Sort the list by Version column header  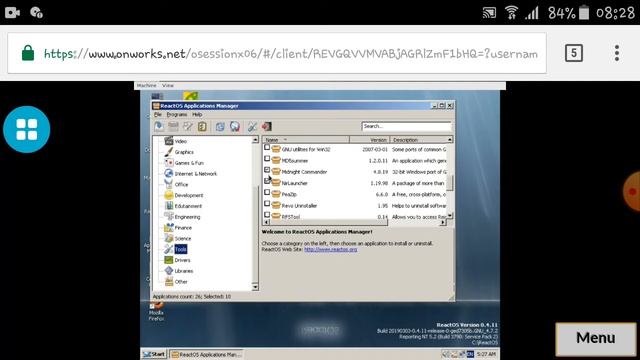point(369,140)
